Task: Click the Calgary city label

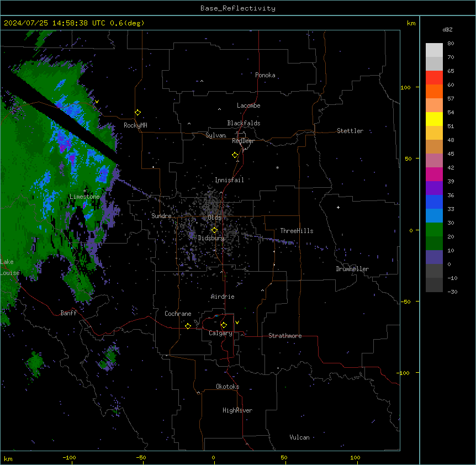Action: [220, 333]
